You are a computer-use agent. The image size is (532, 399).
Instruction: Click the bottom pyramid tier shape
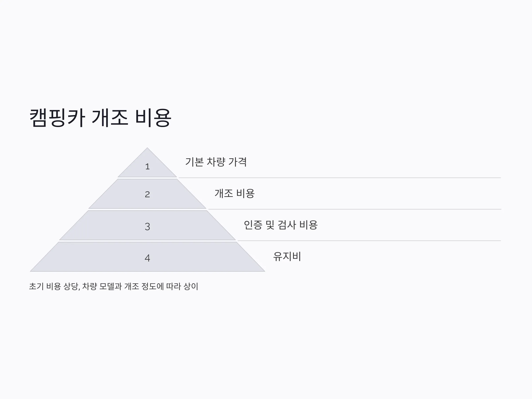click(x=147, y=257)
